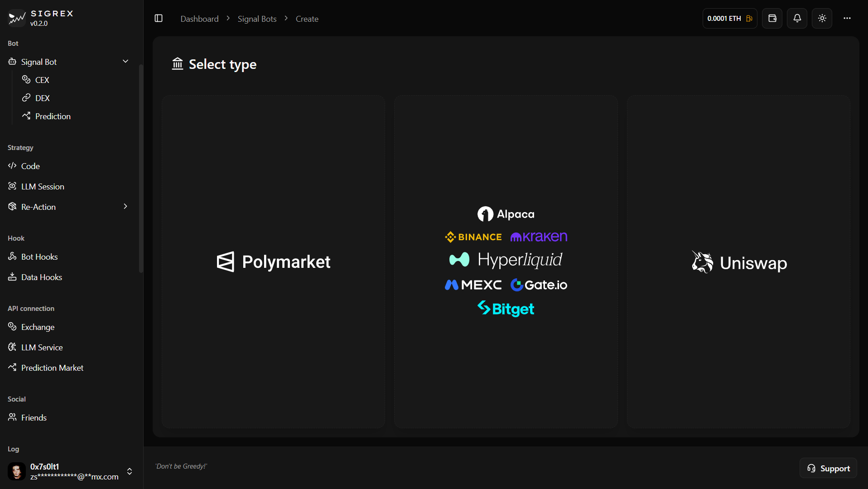Open notifications bell icon

(797, 19)
